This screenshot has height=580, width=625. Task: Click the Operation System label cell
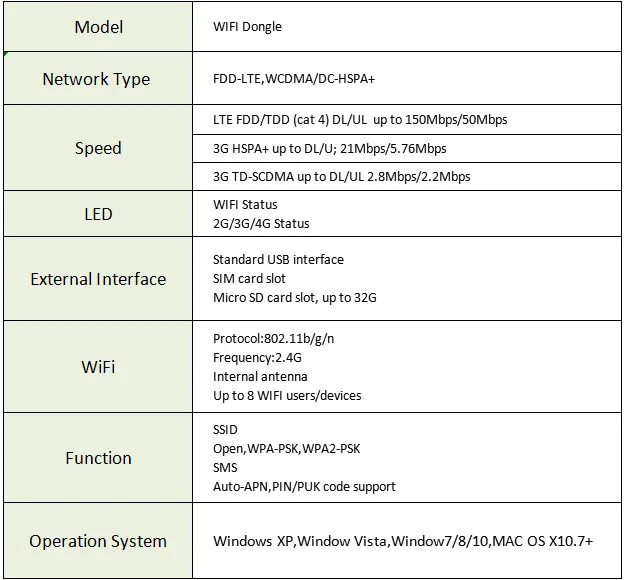[x=98, y=541]
